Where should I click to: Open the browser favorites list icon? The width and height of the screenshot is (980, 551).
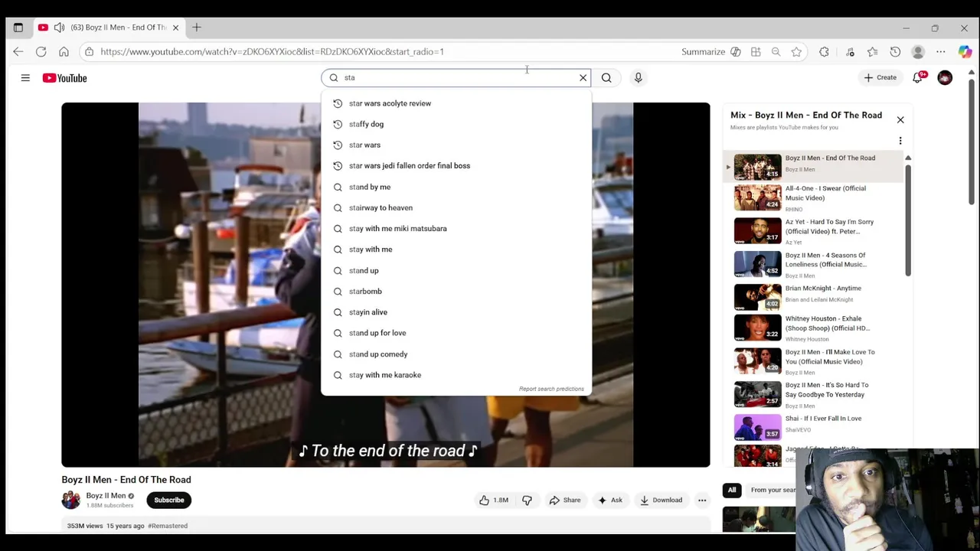[872, 52]
